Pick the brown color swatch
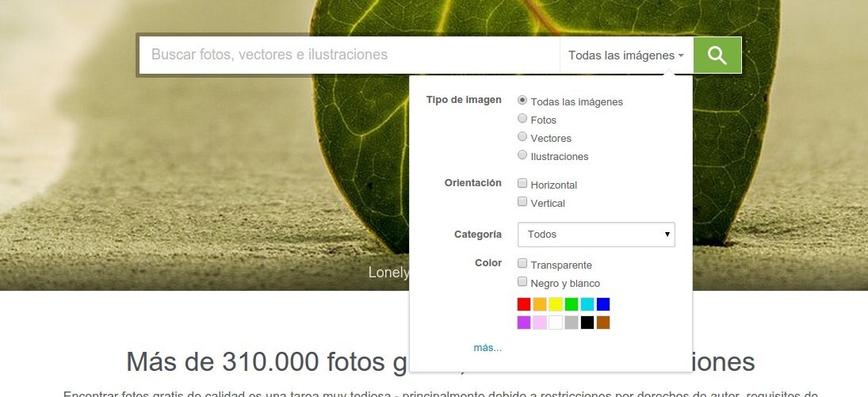 click(603, 323)
